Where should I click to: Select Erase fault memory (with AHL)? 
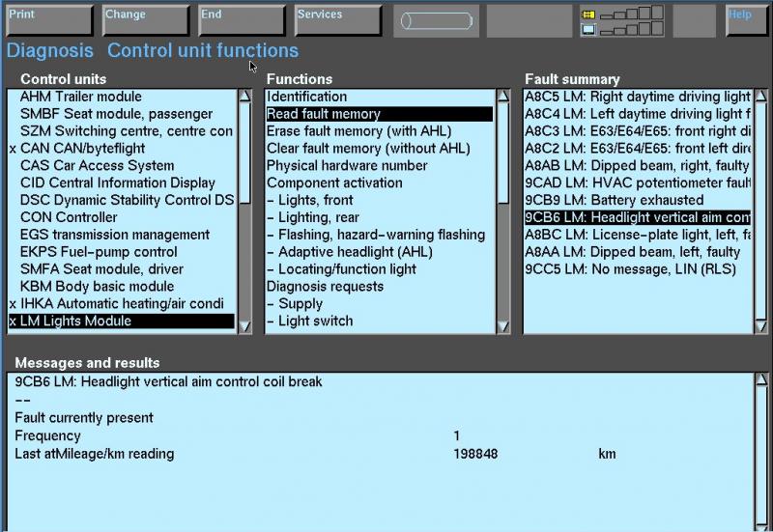pyautogui.click(x=367, y=131)
